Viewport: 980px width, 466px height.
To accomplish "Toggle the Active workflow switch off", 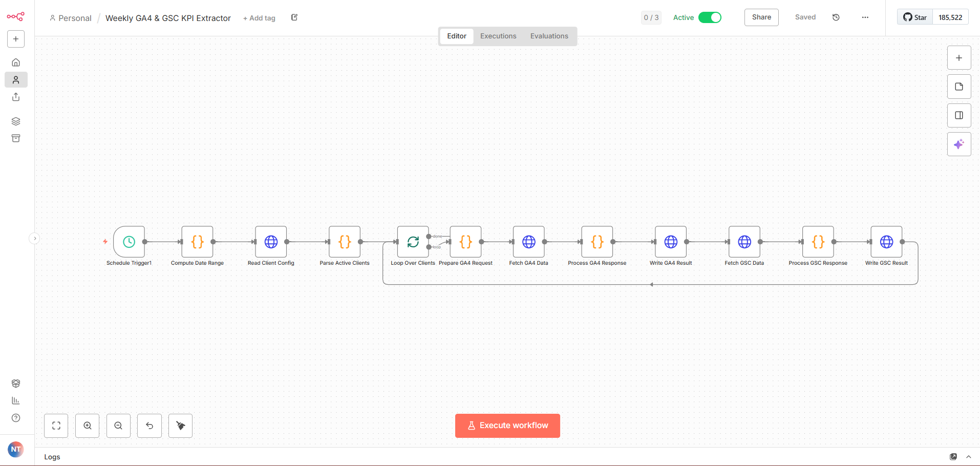I will 710,17.
